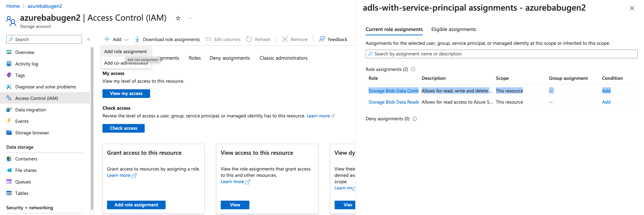Click the sidebar vertical scrollbar

pos(92,129)
